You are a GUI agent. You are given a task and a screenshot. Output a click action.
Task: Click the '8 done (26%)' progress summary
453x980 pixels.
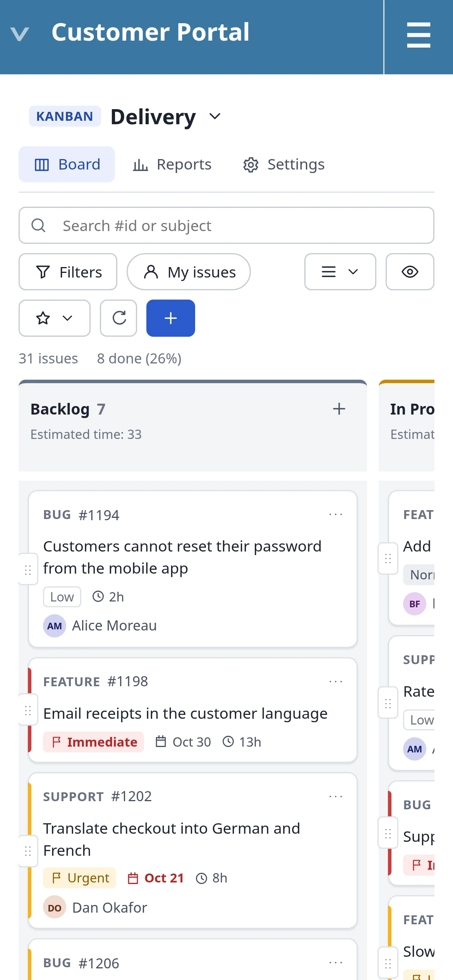139,358
